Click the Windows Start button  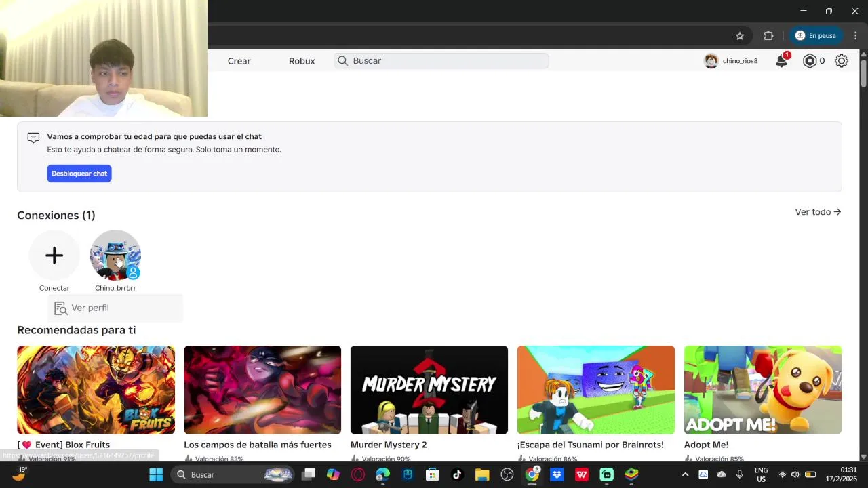[x=156, y=474]
